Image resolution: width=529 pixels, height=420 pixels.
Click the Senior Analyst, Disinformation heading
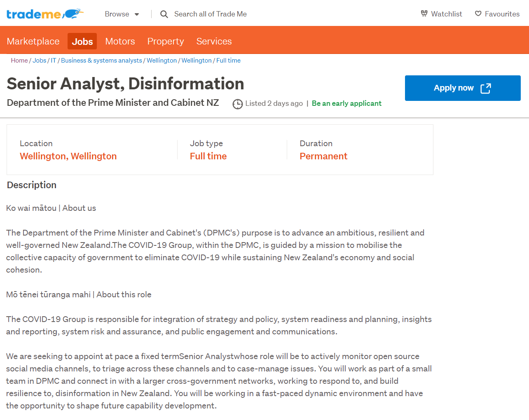coord(126,84)
